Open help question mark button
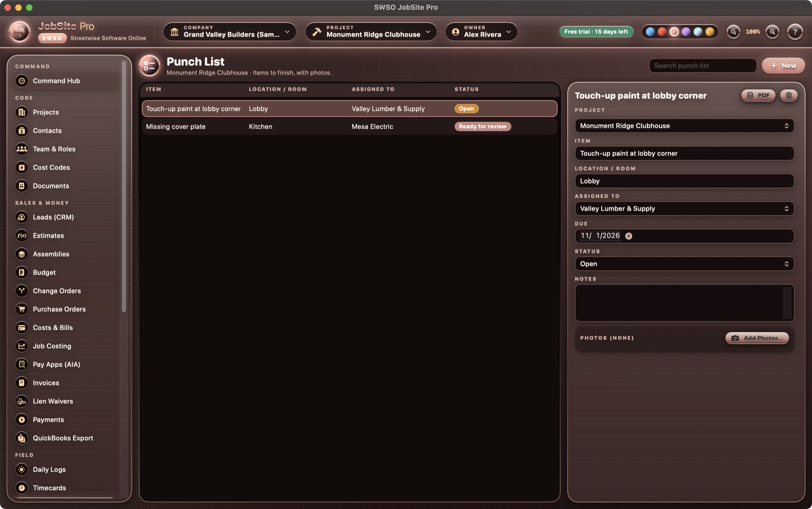 tap(795, 32)
